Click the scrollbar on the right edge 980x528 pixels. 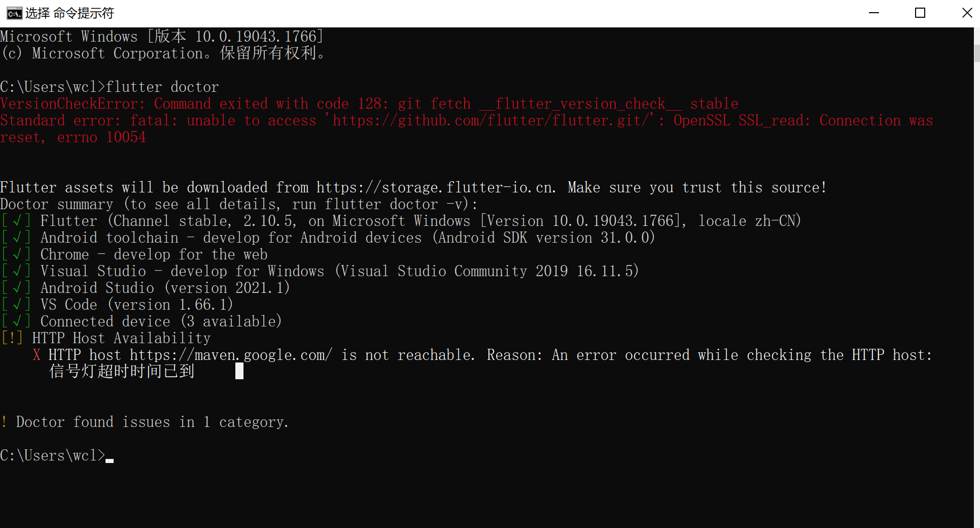click(x=976, y=53)
